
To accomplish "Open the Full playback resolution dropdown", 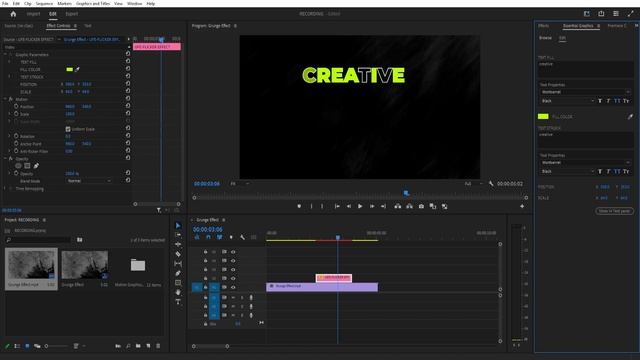I will tap(473, 184).
